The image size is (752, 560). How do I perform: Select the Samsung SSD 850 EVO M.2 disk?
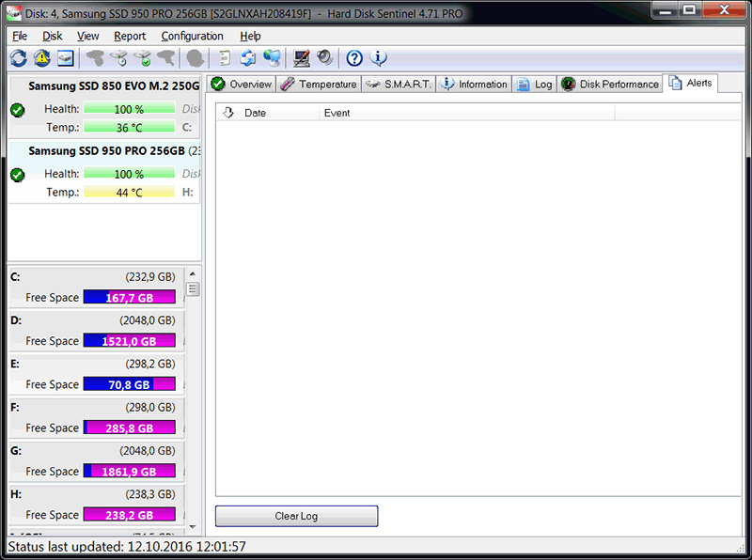point(104,107)
